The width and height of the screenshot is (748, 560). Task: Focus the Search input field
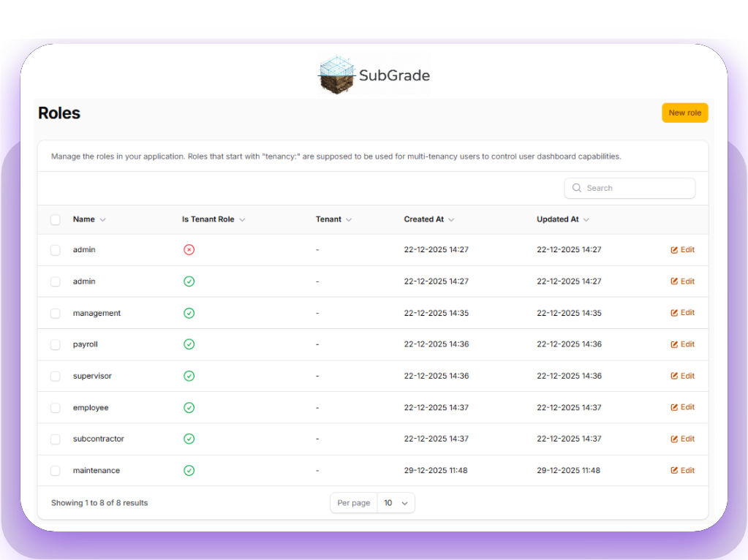(636, 188)
